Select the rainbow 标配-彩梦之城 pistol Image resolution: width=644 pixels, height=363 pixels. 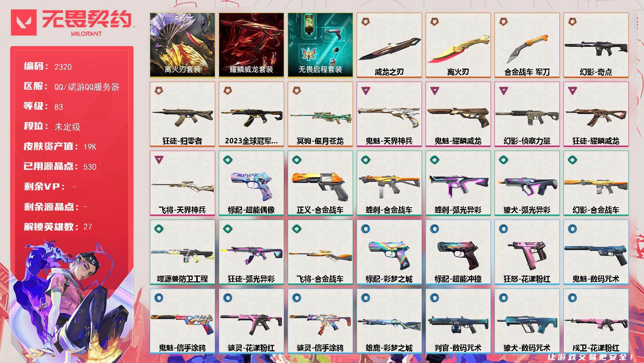tap(389, 252)
